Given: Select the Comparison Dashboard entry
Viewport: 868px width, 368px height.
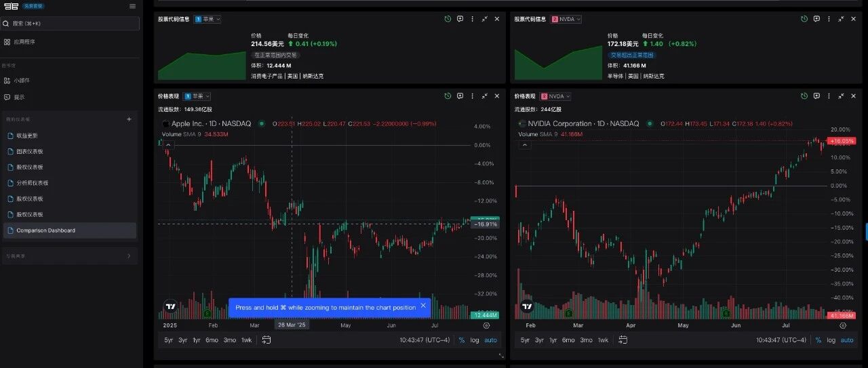Looking at the screenshot, I should tap(70, 230).
